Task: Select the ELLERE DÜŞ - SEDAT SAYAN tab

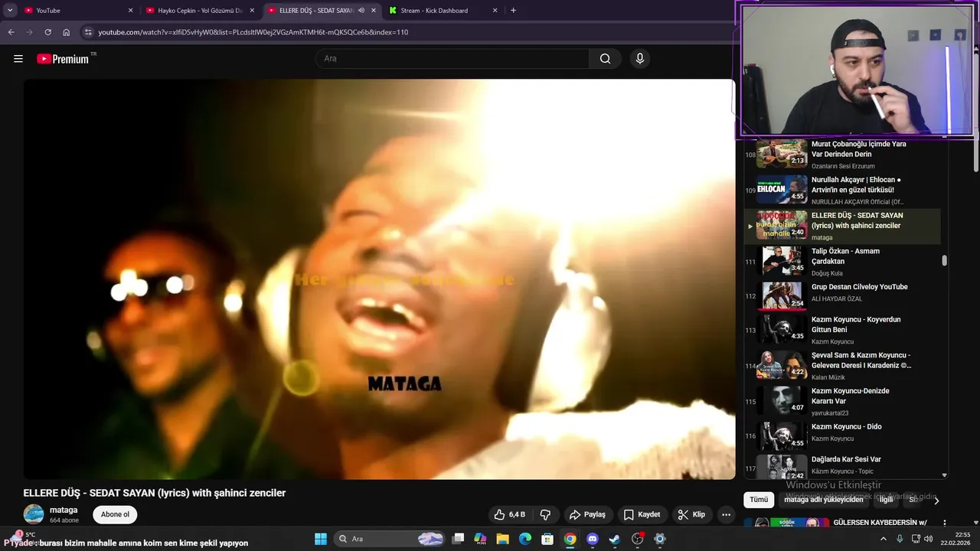Action: point(322,11)
